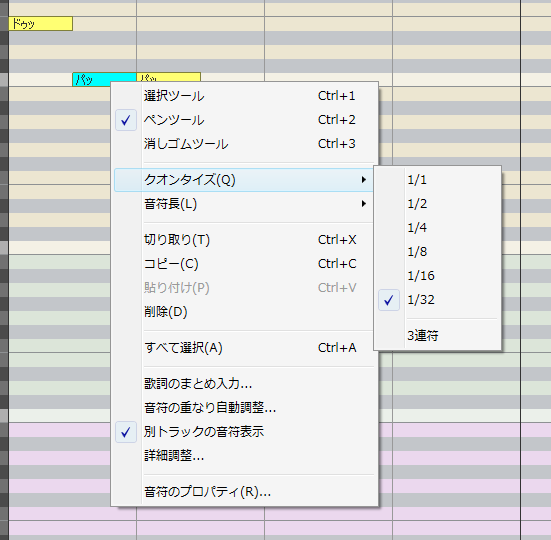The width and height of the screenshot is (551, 540).
Task: Click 削除(D) to delete the note
Action: 245,312
